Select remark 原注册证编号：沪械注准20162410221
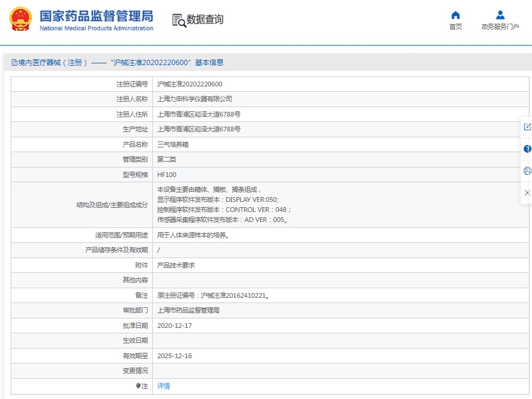532x399 pixels. point(213,295)
